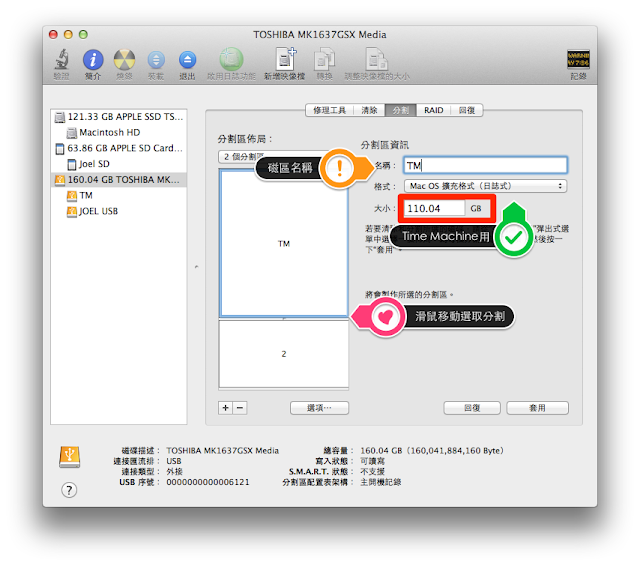Select the TM partition block in layout
Viewport: 640px width, 566px height.
[x=284, y=244]
